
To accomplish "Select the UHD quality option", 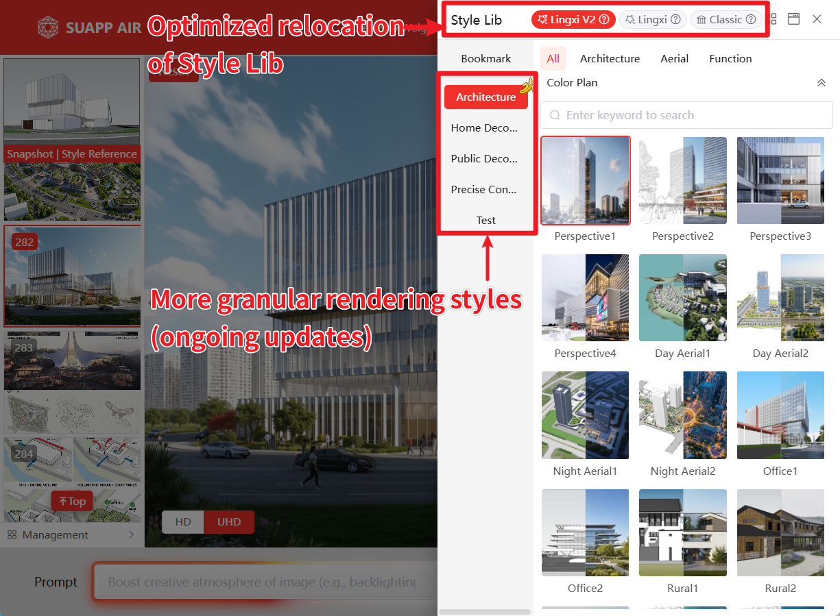I will [229, 522].
